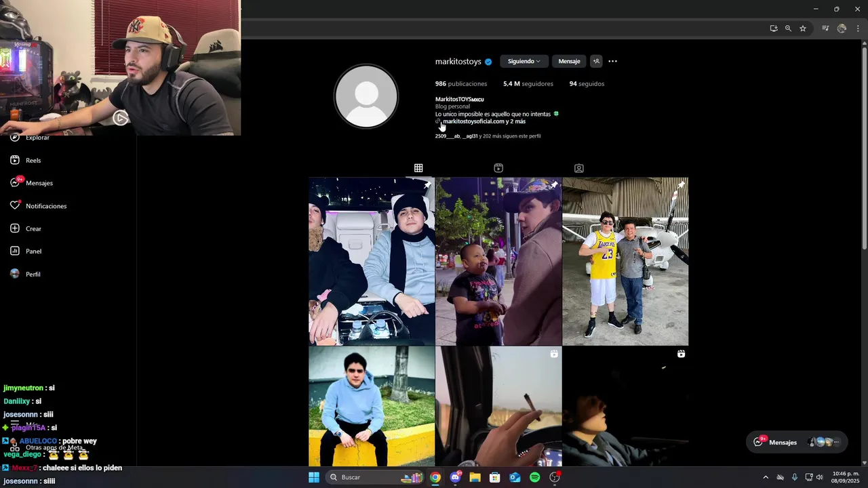Switch to the tagged photos tab
Image resolution: width=868 pixels, height=488 pixels.
(578, 168)
